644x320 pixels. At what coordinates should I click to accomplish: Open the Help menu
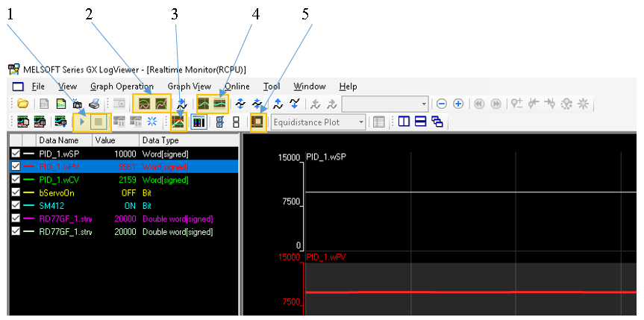[x=348, y=87]
